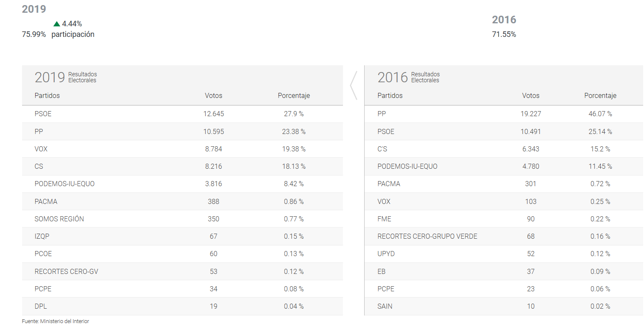
Task: Click the 2016 Partidos column header
Action: (390, 96)
